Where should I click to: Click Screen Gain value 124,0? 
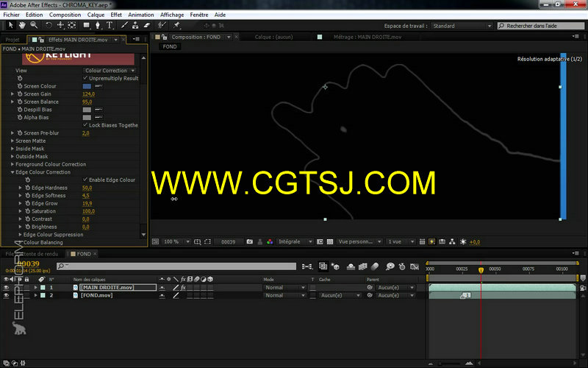tap(88, 94)
